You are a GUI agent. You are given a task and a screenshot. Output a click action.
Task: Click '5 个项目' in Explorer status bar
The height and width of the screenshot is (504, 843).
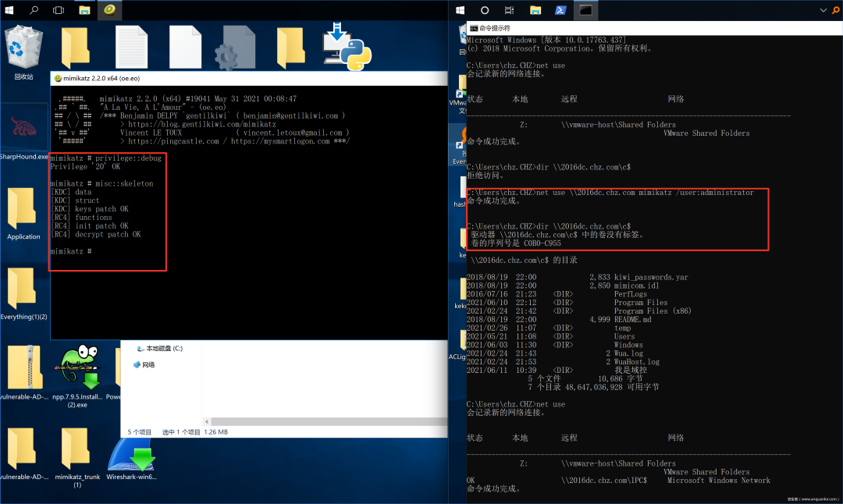pyautogui.click(x=140, y=432)
